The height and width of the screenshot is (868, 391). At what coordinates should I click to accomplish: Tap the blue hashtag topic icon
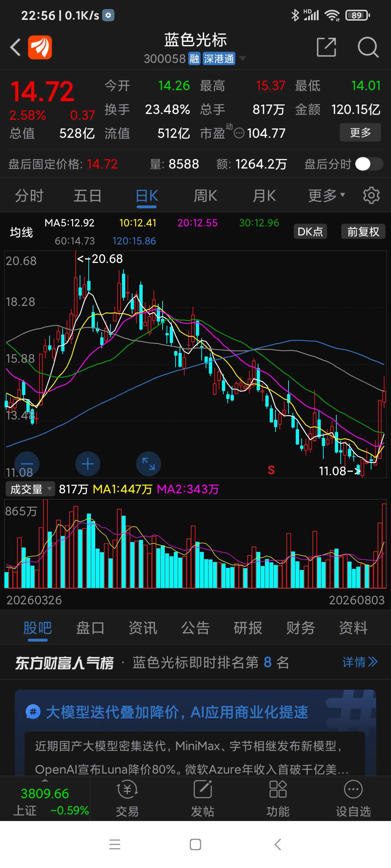(x=33, y=712)
